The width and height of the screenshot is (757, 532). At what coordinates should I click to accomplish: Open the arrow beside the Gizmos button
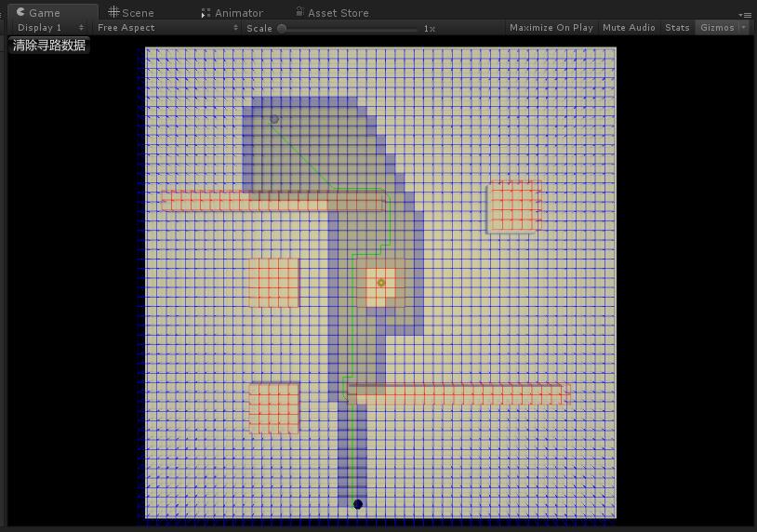pos(744,28)
